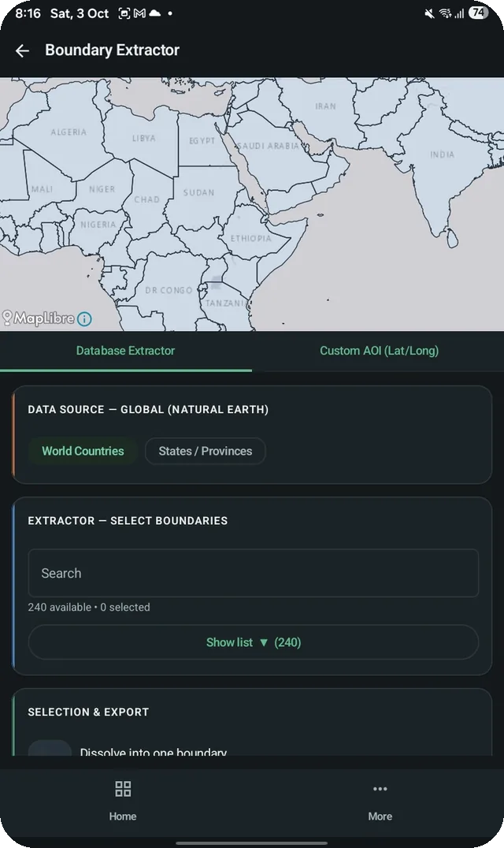Image resolution: width=504 pixels, height=848 pixels.
Task: Select States / Provinces data source
Action: point(206,451)
